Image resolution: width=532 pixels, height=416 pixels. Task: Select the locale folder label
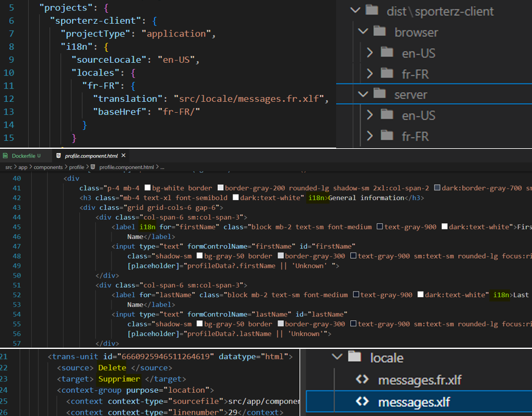tap(387, 357)
